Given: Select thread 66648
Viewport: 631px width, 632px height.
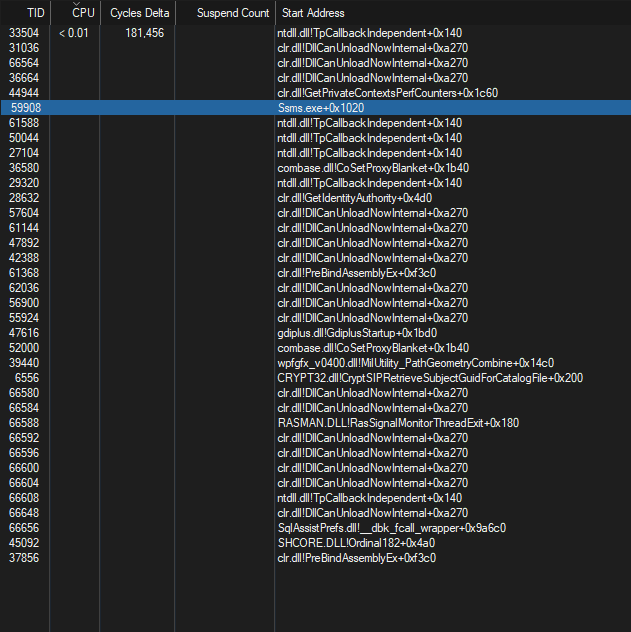Looking at the screenshot, I should click(x=316, y=513).
